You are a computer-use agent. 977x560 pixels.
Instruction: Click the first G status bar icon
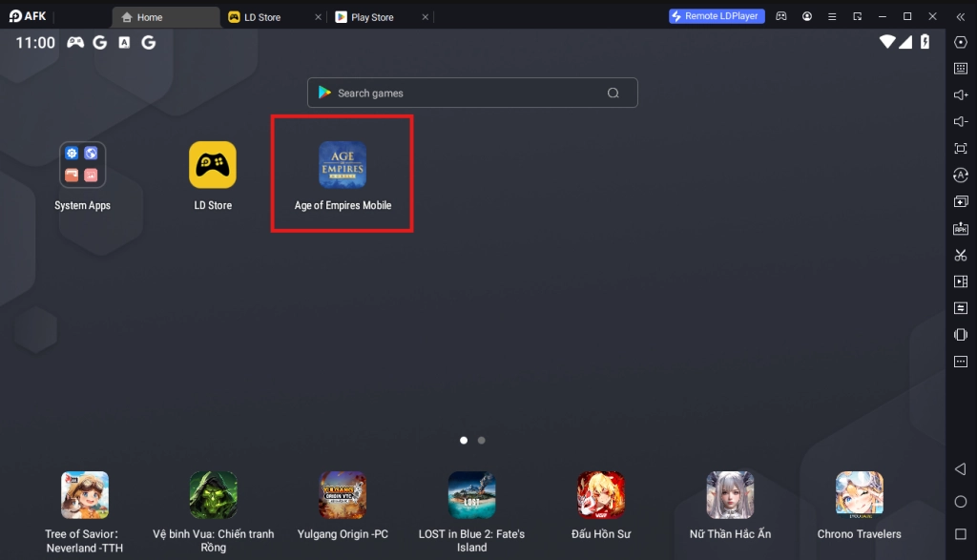click(99, 42)
